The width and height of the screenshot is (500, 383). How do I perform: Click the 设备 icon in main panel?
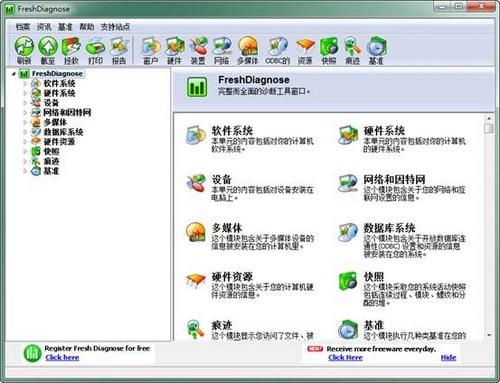[x=196, y=183]
